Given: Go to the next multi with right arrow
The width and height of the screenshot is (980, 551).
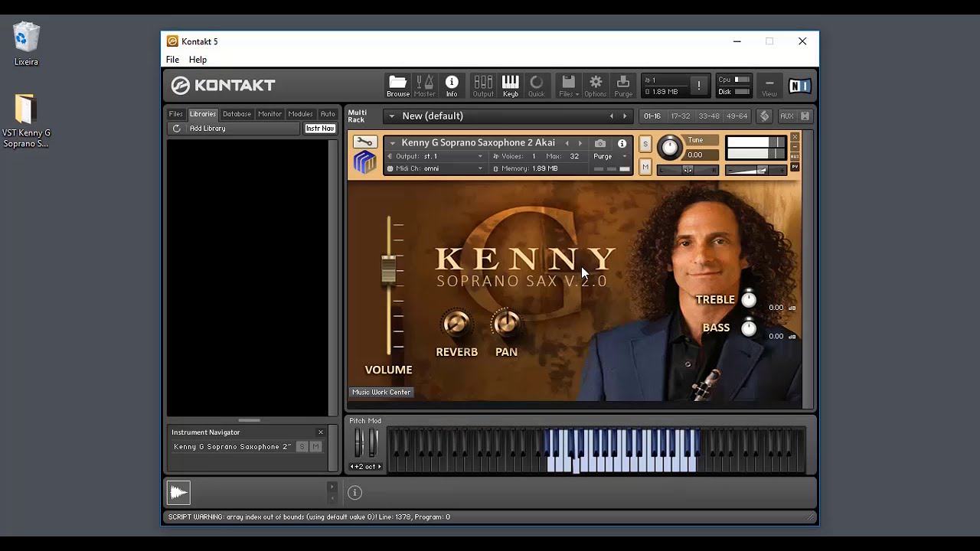Looking at the screenshot, I should pos(625,116).
